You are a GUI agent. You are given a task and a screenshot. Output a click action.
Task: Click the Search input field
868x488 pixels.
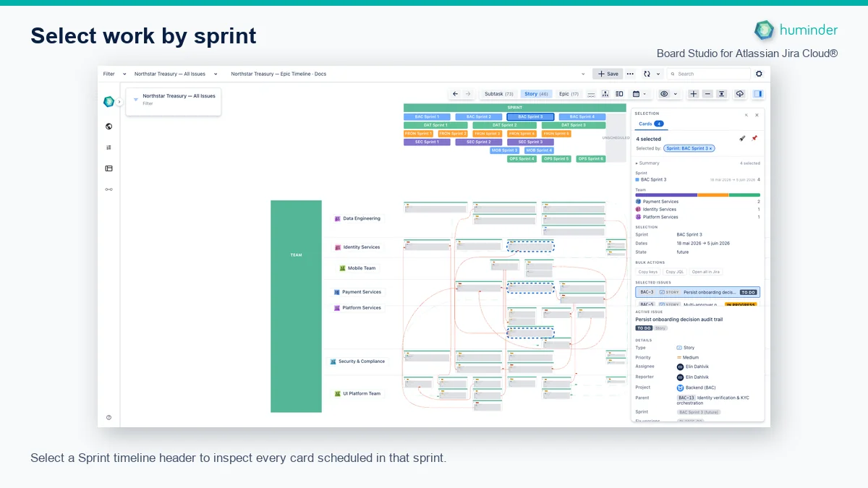(x=708, y=74)
